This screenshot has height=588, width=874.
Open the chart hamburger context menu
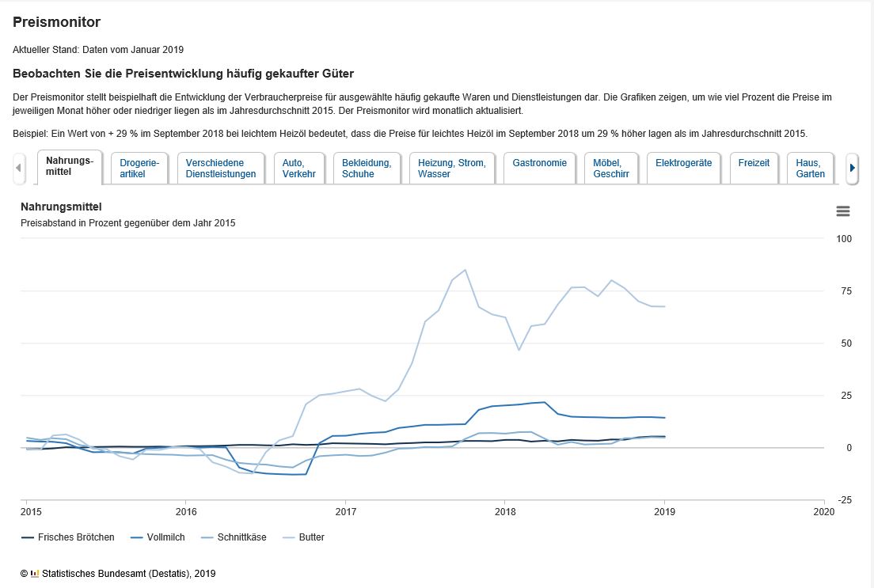coord(843,211)
